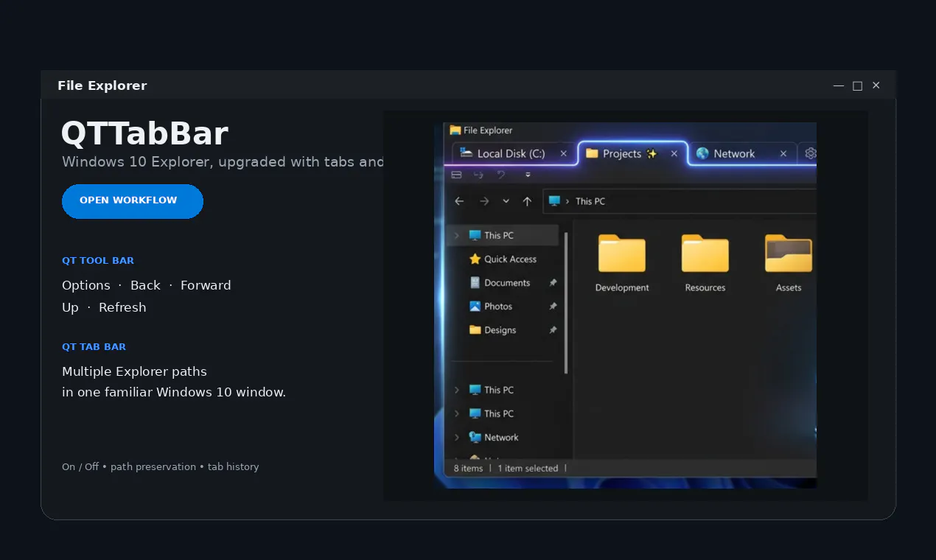Click the OPEN WORKFLOW button
Image resolution: width=936 pixels, height=560 pixels.
[133, 201]
